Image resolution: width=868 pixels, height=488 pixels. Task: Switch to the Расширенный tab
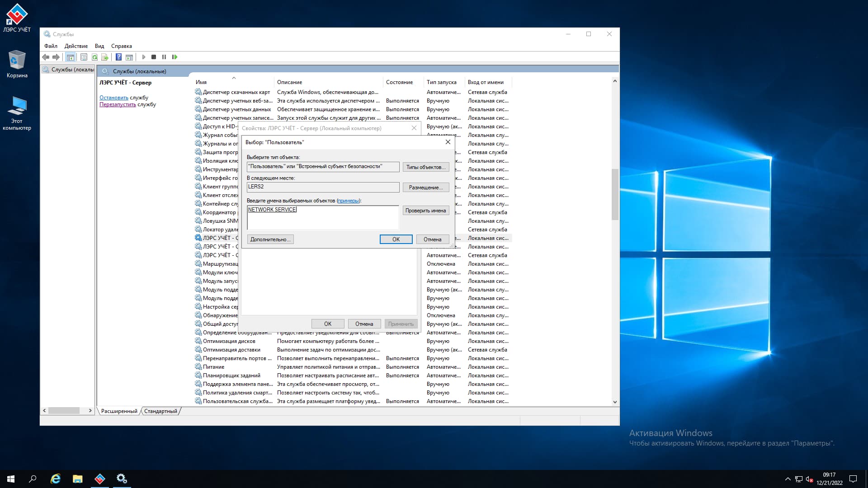[119, 411]
